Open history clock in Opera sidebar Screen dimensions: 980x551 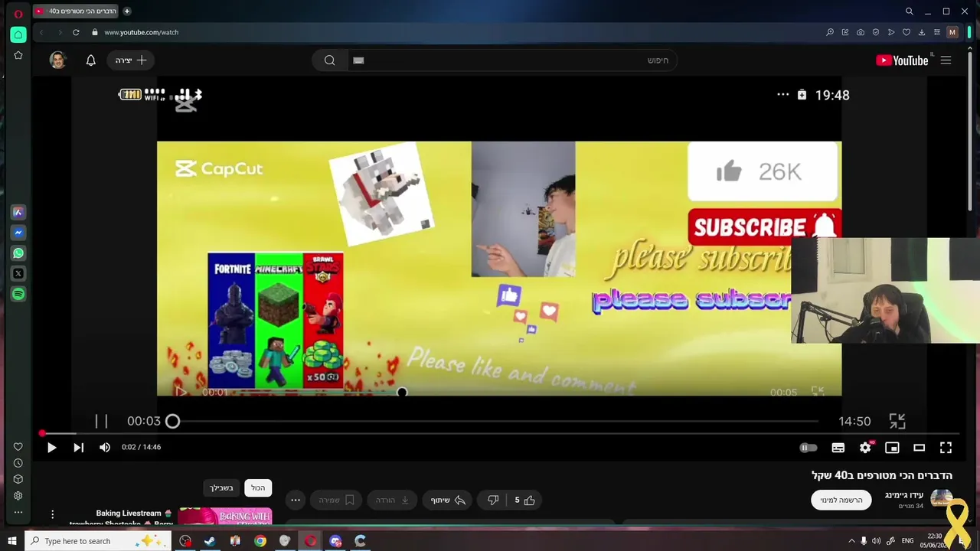[18, 463]
